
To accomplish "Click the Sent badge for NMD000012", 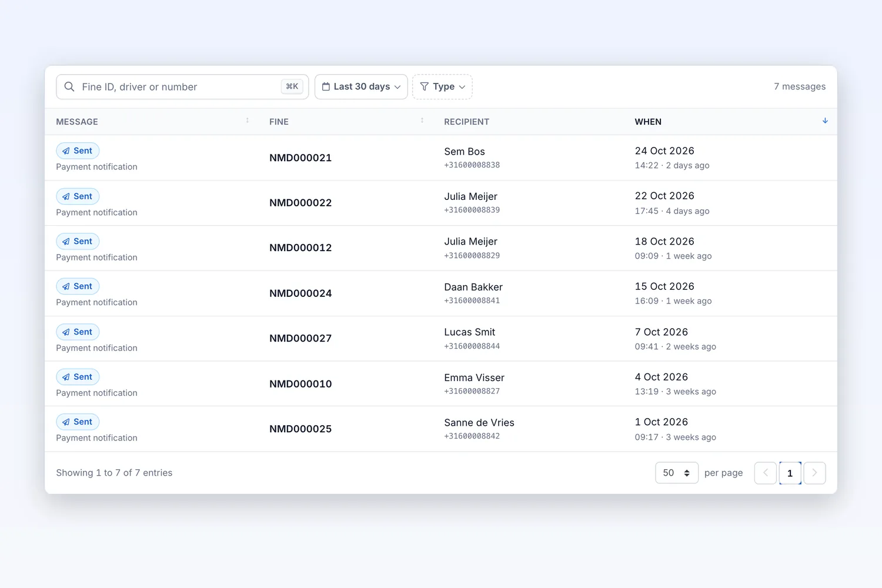I will pos(78,241).
